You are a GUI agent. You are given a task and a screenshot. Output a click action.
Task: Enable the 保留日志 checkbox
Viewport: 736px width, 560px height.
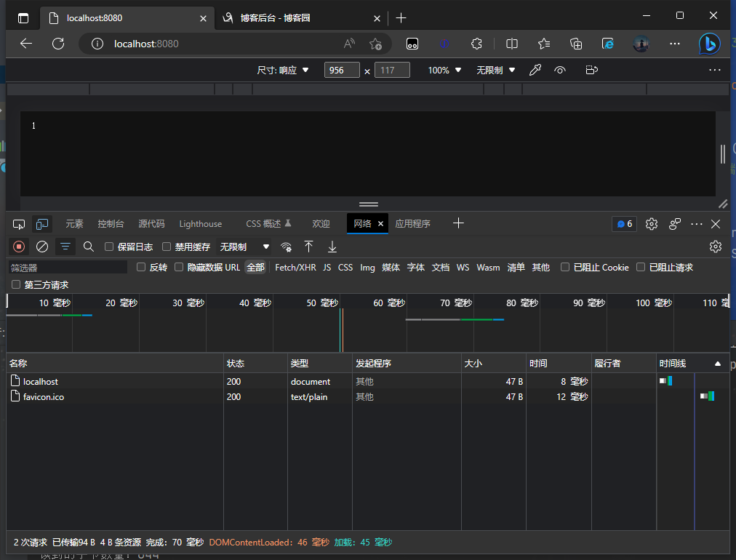tap(109, 247)
